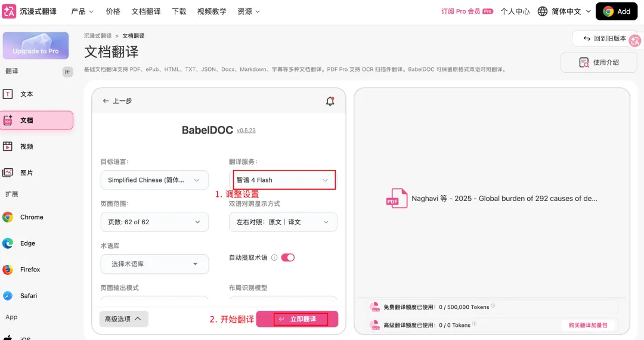Click the BabelDOC v0.5.23 version link
The image size is (644, 340).
[x=246, y=131]
